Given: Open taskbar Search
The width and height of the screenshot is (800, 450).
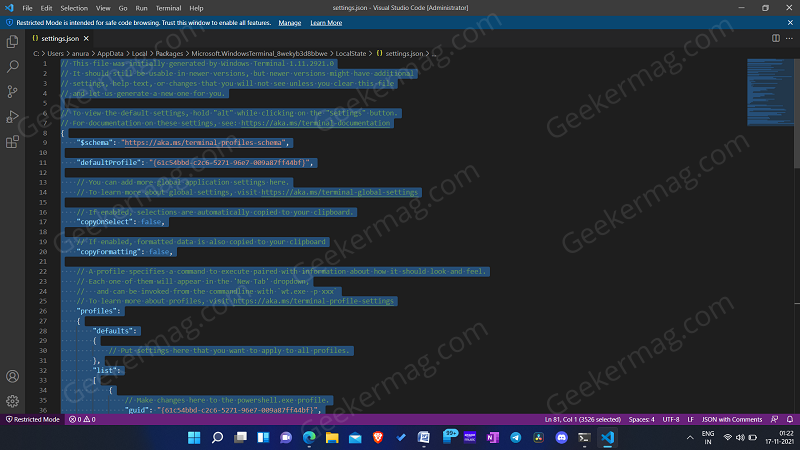Looking at the screenshot, I should (x=217, y=437).
